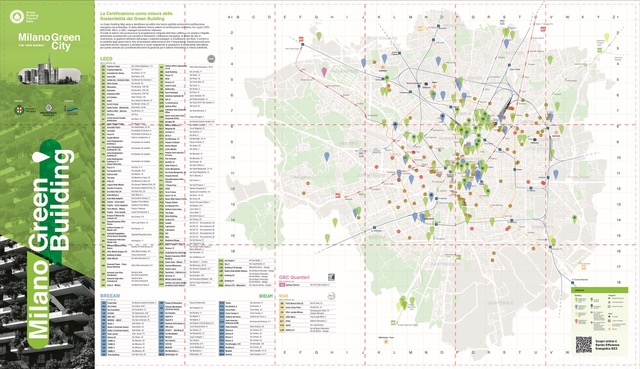Click the QR code
Viewport: 640px width, 369px height.
coord(583,345)
